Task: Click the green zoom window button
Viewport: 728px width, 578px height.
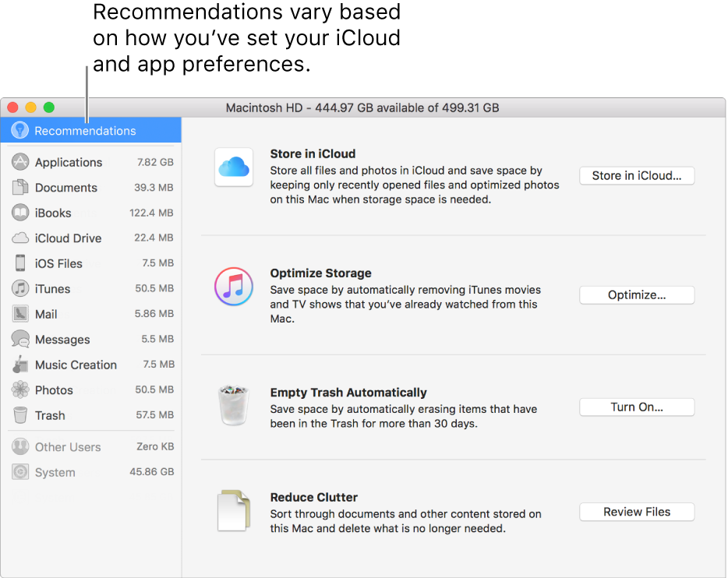Action: (x=49, y=107)
